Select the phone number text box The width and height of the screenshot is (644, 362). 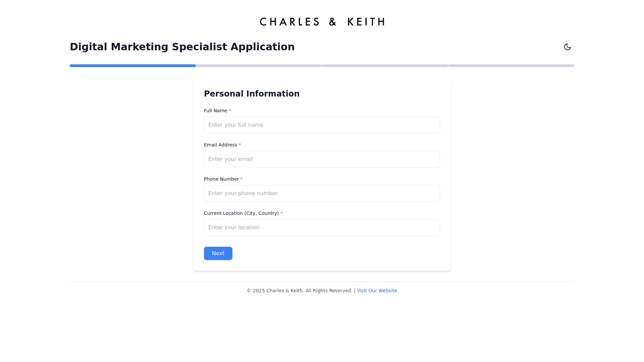322,193
